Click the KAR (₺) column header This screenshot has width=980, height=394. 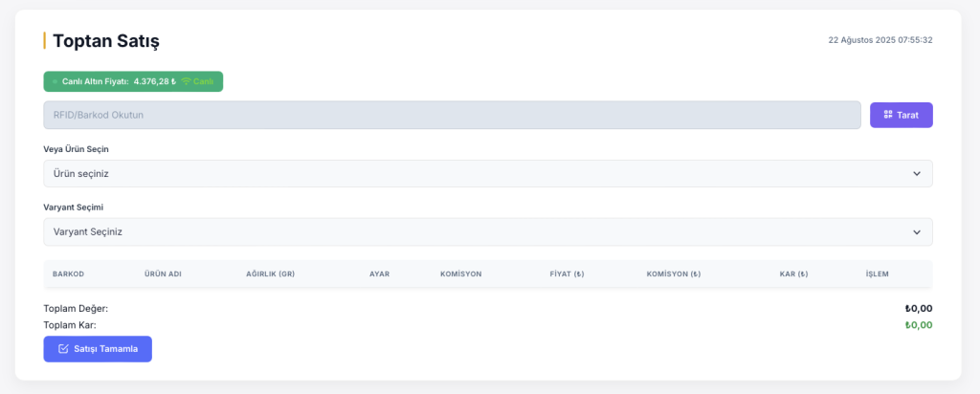[793, 274]
